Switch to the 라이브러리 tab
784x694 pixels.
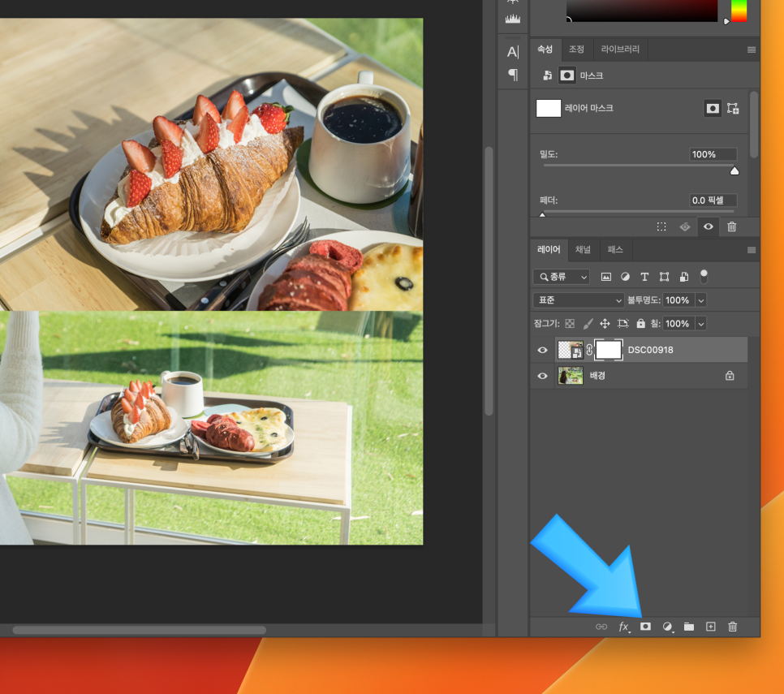pyautogui.click(x=620, y=49)
